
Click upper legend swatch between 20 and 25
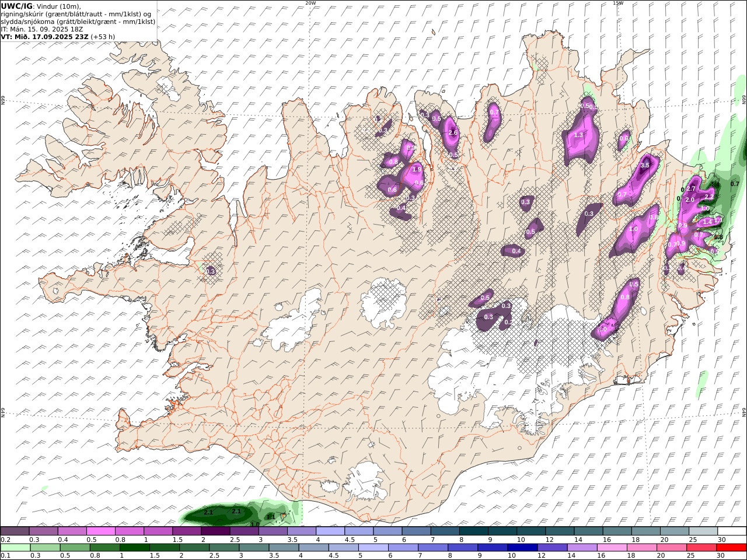pos(674,531)
